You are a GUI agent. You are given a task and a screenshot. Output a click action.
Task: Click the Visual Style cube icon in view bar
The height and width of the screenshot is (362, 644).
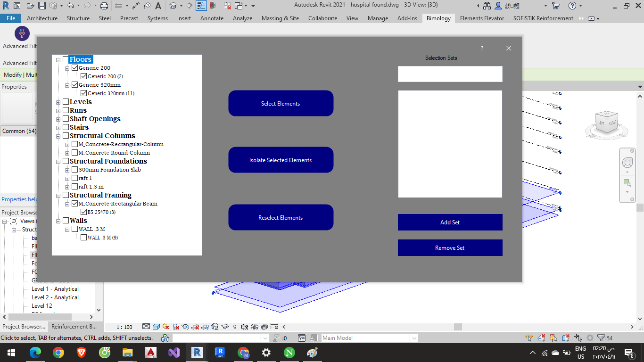pos(156,326)
